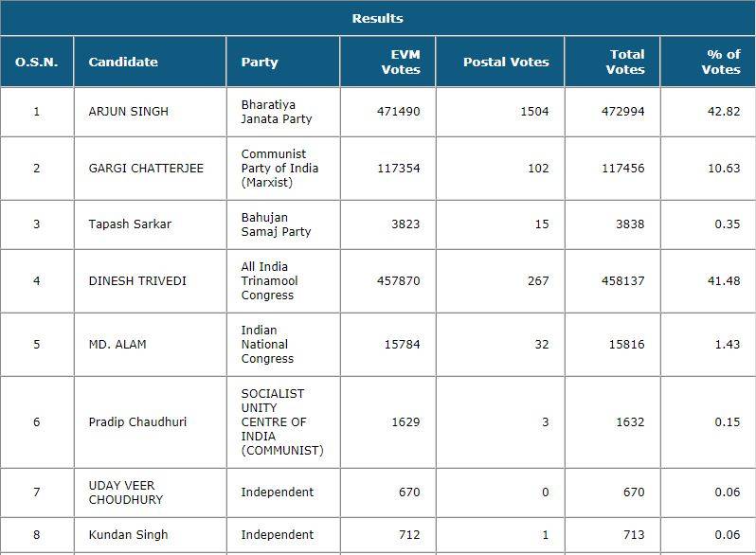This screenshot has width=756, height=555.
Task: Click the EVM Votes column header
Action: [400, 62]
